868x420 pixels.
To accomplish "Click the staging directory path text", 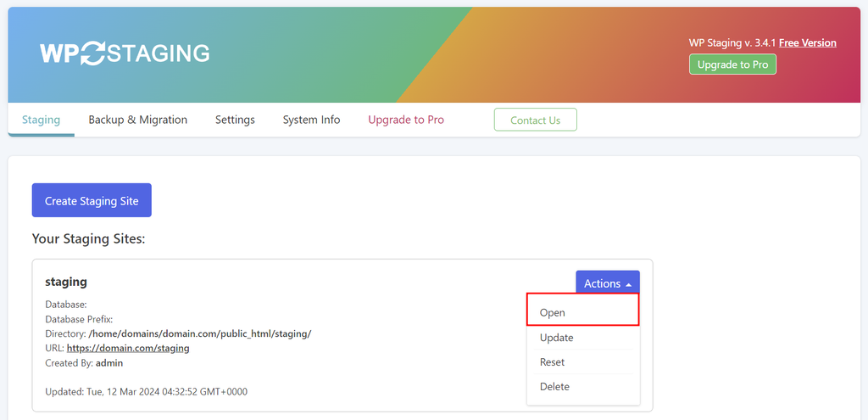I will coord(199,333).
